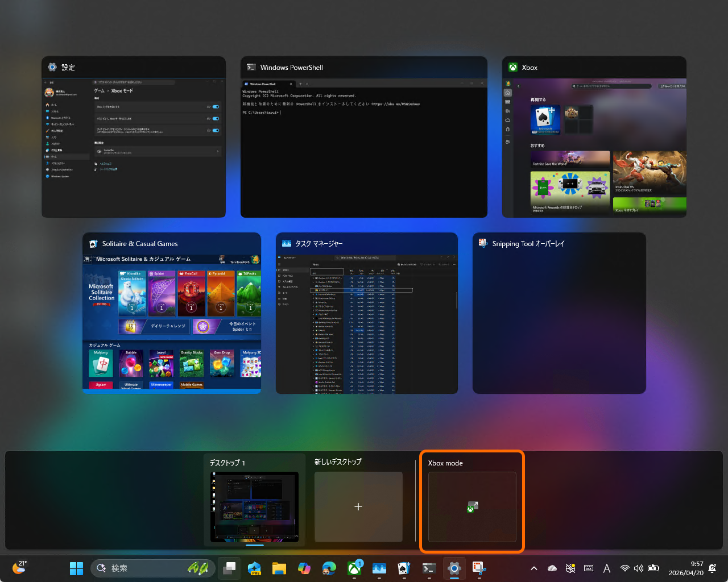Open File Explorer from the taskbar
This screenshot has height=582, width=728.
point(279,567)
